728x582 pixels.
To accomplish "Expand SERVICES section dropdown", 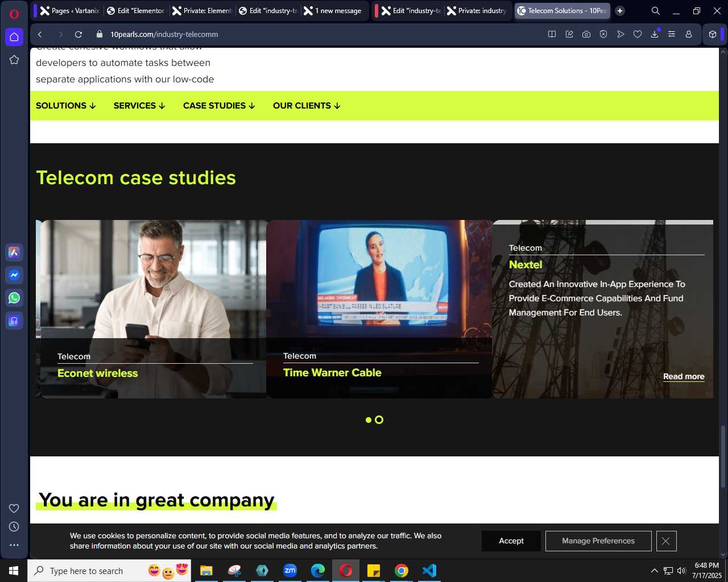I will pos(139,106).
